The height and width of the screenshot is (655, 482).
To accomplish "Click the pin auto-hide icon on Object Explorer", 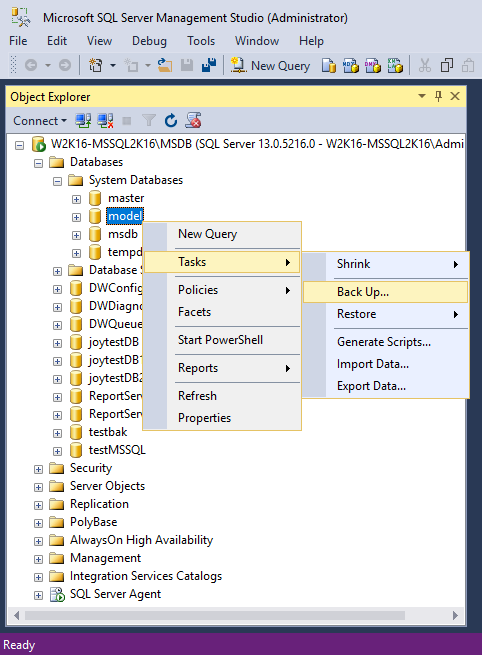I will [x=438, y=96].
